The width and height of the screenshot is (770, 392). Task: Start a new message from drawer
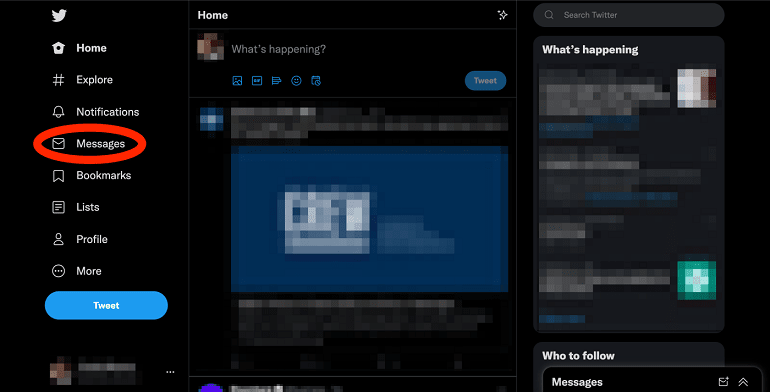click(x=723, y=382)
